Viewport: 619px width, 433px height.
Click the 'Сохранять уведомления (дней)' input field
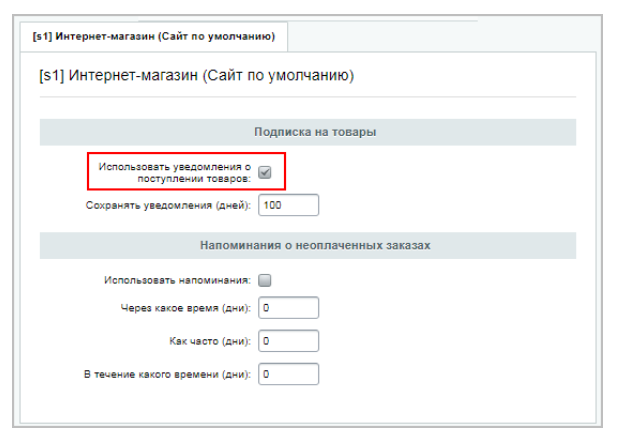288,205
